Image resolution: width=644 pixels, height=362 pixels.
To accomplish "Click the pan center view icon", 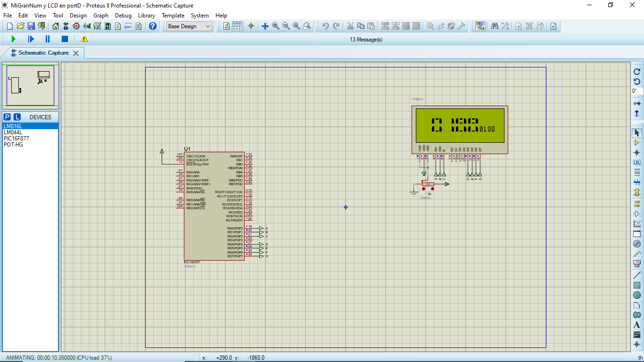I will tap(265, 26).
